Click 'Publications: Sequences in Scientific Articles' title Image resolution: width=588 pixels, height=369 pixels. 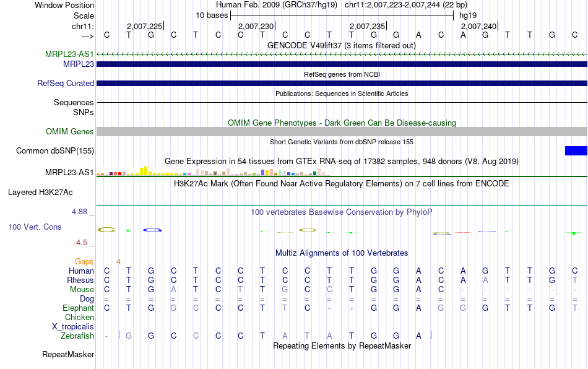(x=342, y=93)
